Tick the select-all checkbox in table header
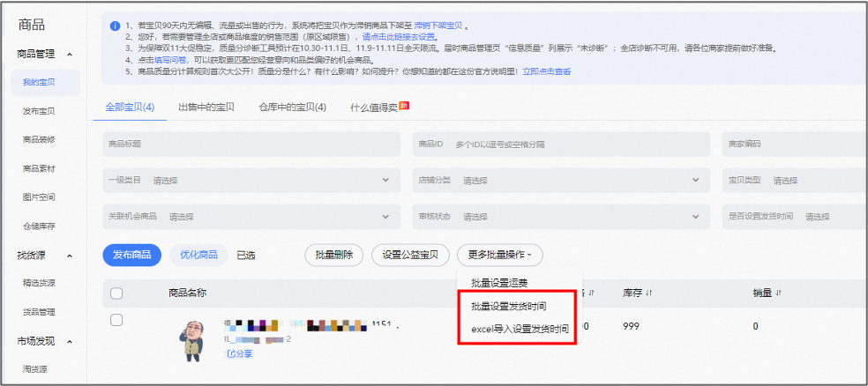868x386 pixels. coord(116,293)
